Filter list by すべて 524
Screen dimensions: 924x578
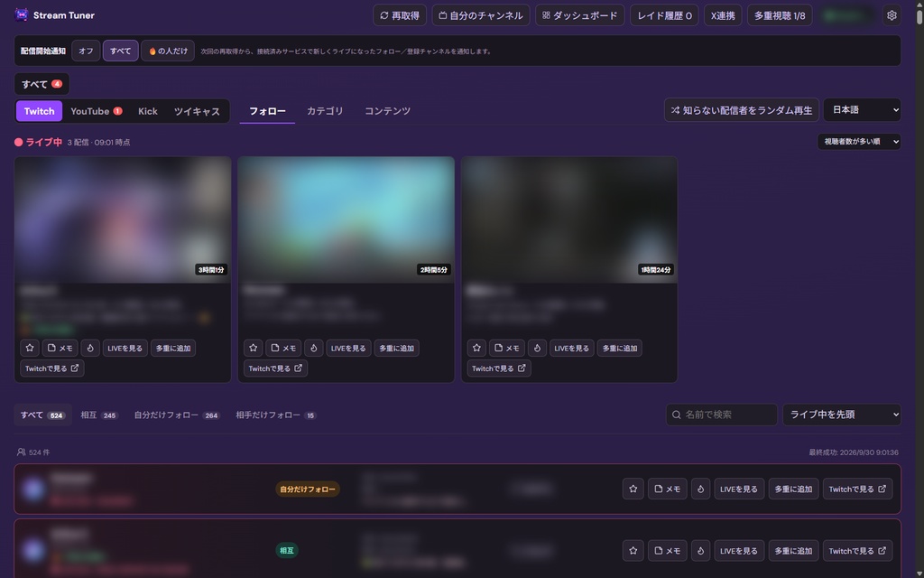tap(42, 415)
